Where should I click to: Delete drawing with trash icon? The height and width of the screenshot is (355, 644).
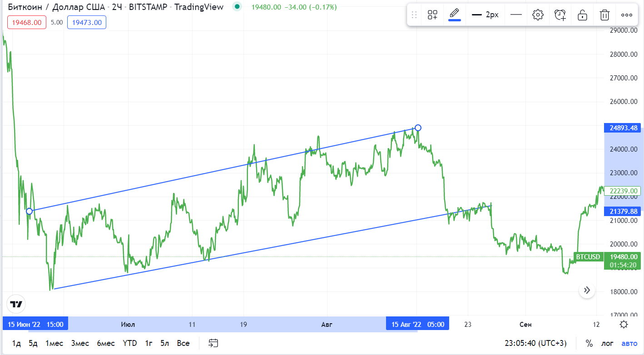(604, 15)
